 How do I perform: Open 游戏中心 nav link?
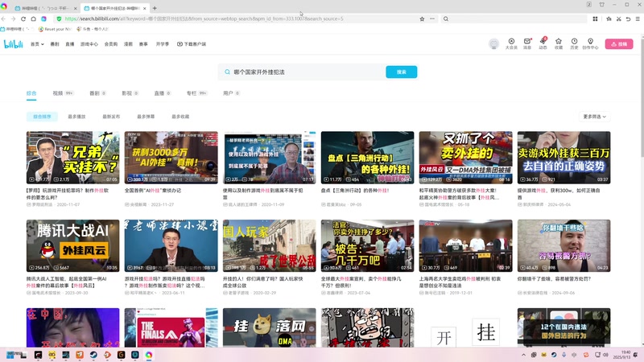(89, 44)
